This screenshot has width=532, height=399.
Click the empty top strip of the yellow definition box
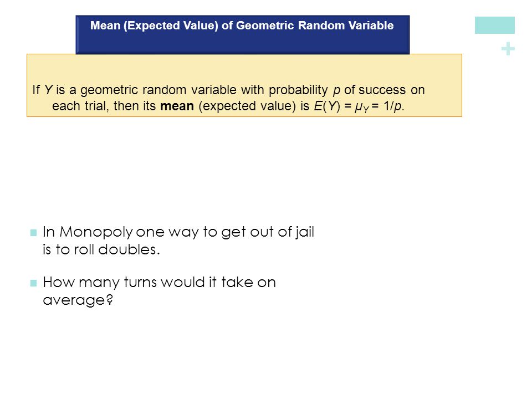[244, 67]
